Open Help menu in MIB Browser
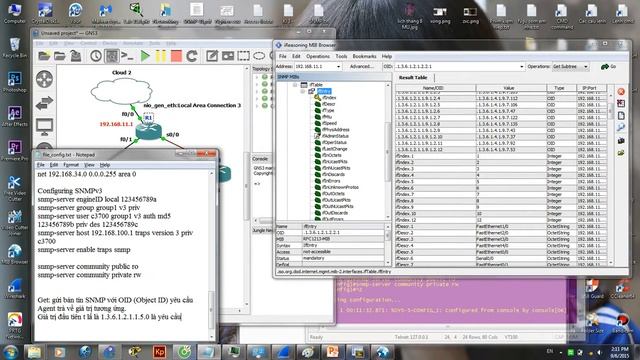The image size is (640, 360). coord(387,56)
